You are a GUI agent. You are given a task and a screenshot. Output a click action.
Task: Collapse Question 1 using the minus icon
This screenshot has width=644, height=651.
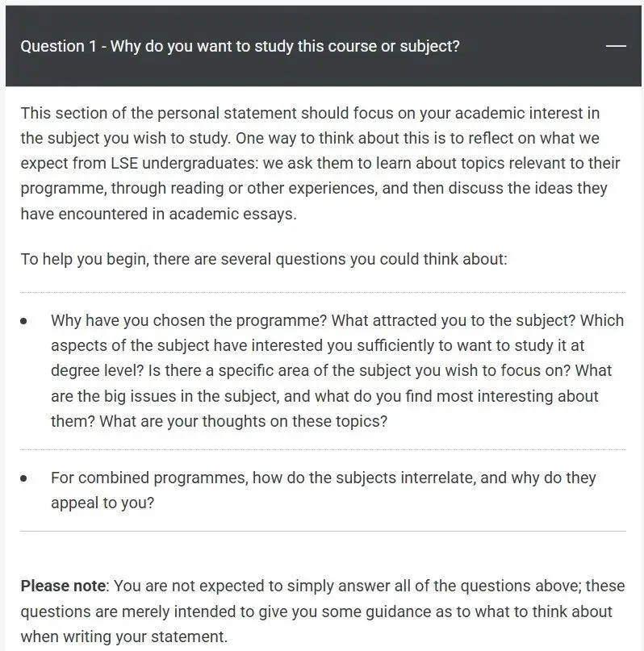(616, 46)
